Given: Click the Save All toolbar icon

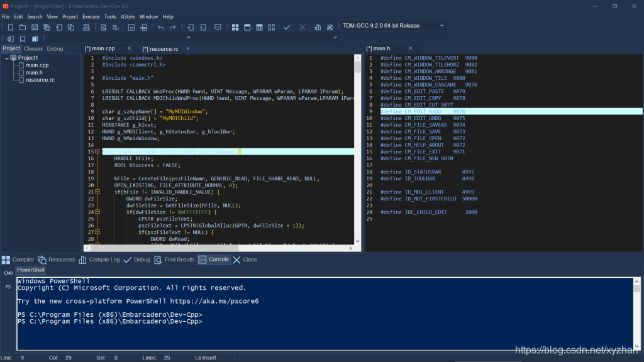Looking at the screenshot, I should tap(47, 28).
